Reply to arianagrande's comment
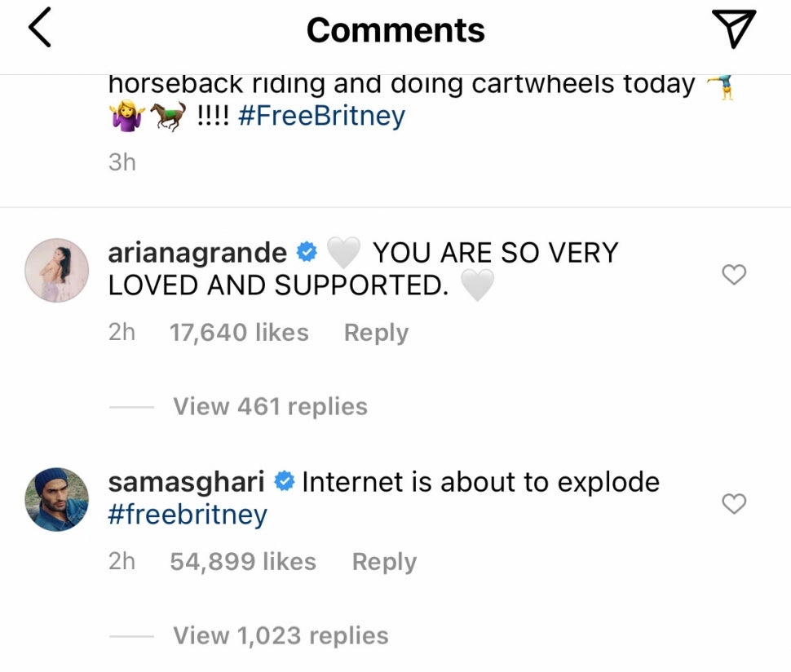The width and height of the screenshot is (791, 672). [x=376, y=333]
